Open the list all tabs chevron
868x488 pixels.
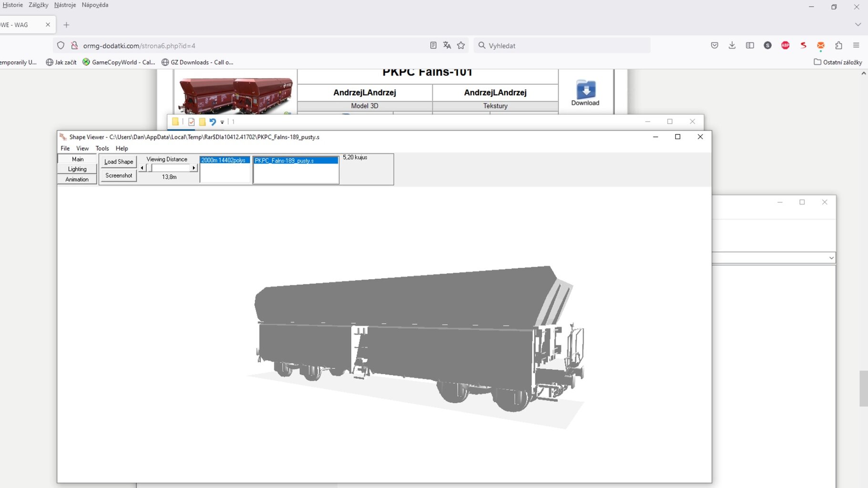[858, 24]
